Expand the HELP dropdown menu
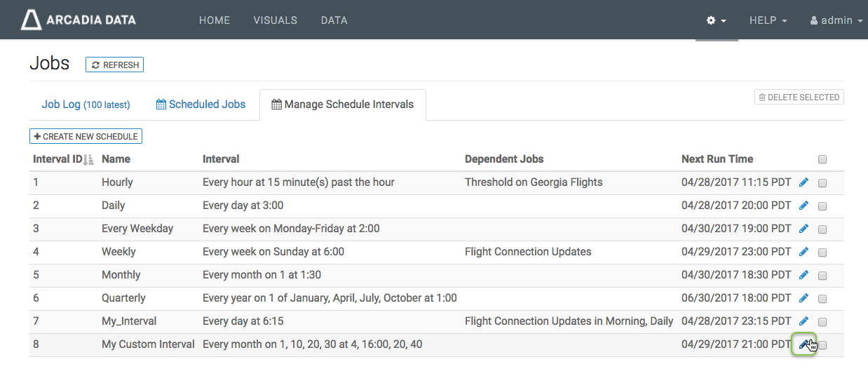The image size is (868, 369). tap(768, 21)
